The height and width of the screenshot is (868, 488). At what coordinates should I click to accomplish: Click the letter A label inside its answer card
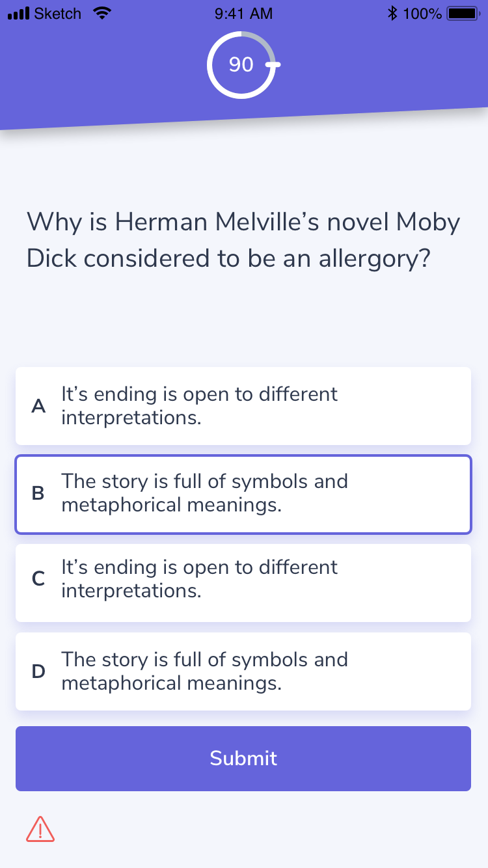38,405
